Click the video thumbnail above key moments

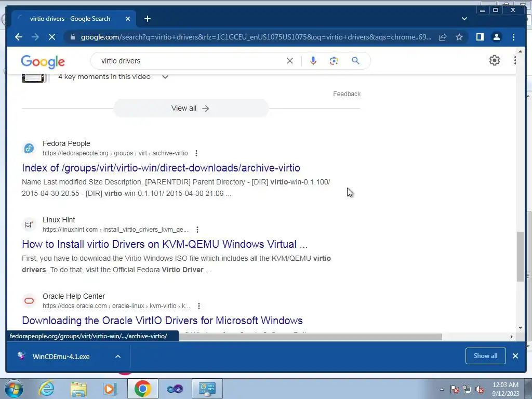pyautogui.click(x=33, y=78)
